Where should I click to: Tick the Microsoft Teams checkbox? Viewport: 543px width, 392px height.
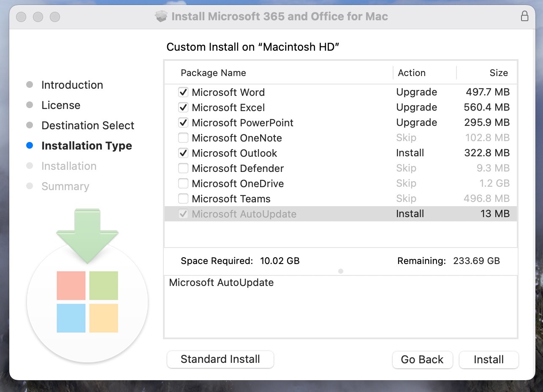(183, 199)
